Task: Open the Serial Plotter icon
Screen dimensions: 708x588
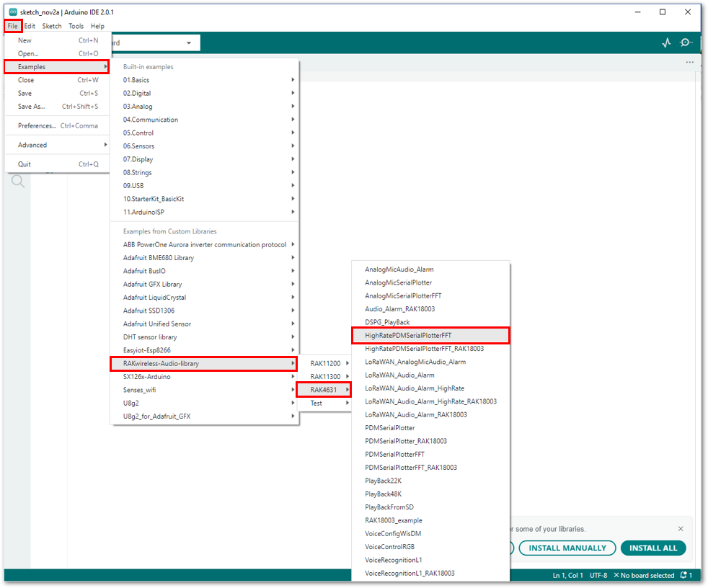Action: [666, 43]
